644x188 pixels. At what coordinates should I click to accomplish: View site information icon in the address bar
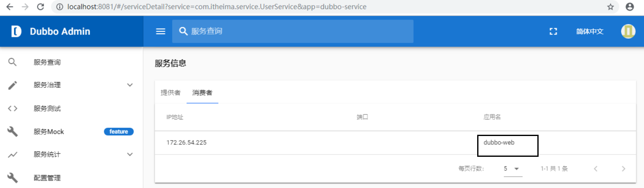coord(60,7)
